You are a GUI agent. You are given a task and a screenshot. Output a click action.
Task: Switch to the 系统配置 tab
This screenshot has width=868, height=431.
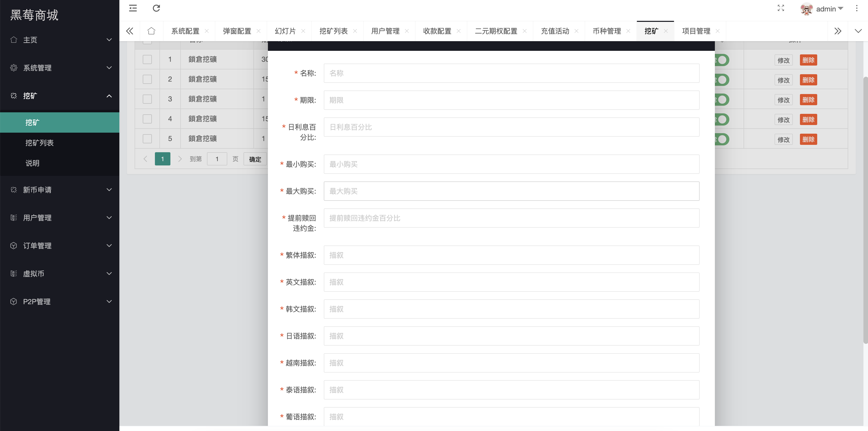click(x=185, y=31)
